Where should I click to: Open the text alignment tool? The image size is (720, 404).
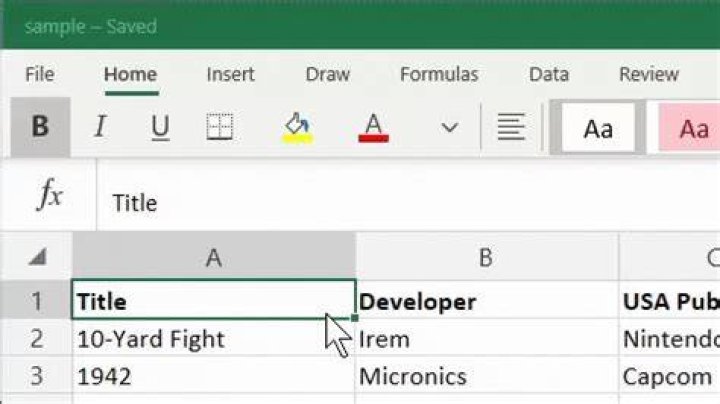(511, 127)
